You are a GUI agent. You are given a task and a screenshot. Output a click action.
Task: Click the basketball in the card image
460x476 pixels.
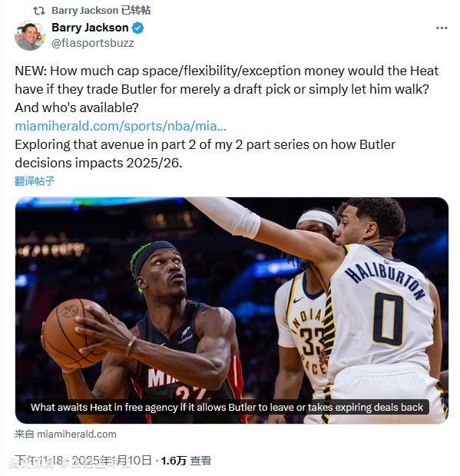pos(73,332)
